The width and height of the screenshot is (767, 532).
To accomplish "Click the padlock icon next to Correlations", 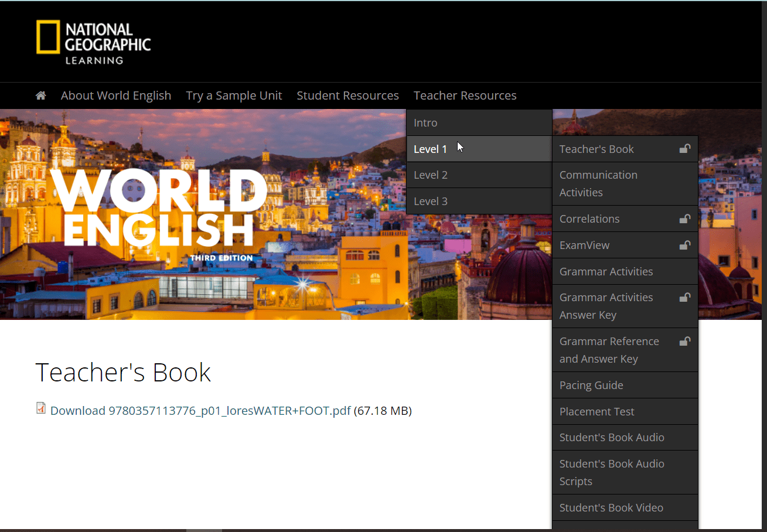I will 684,219.
